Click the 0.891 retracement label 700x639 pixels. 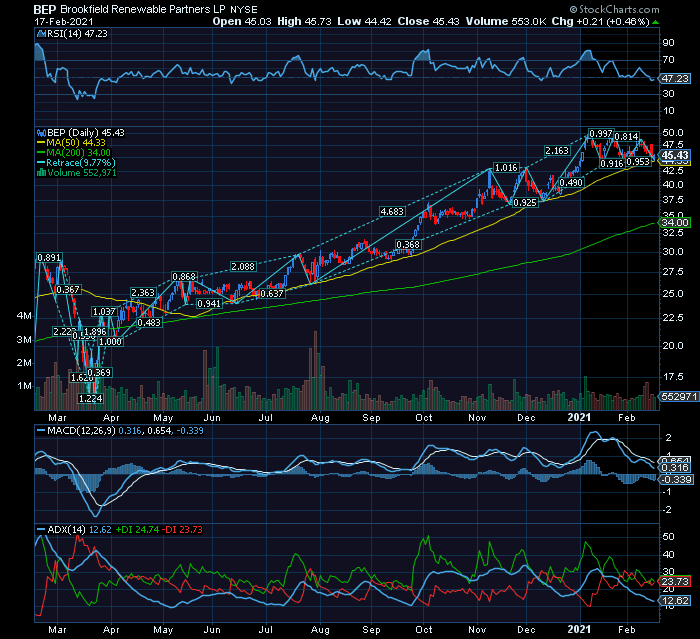coord(49,258)
